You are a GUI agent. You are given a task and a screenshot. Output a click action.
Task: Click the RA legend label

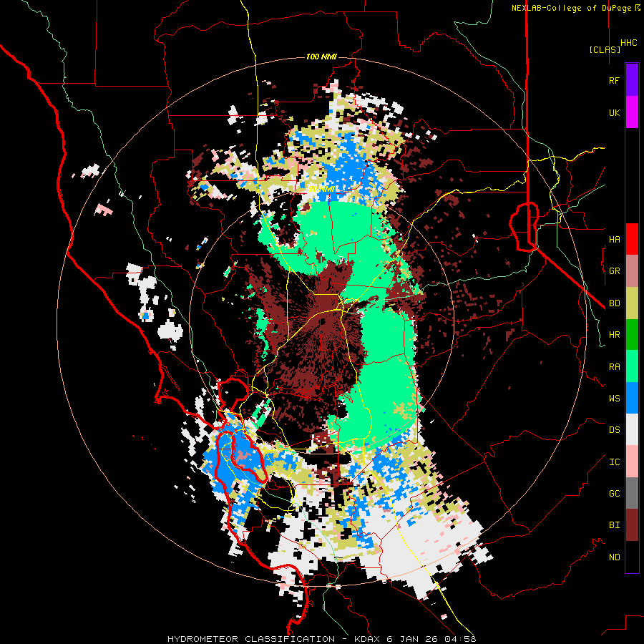614,366
